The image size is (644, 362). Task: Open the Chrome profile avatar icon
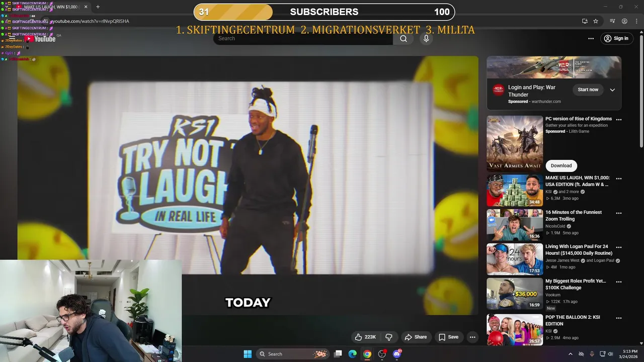624,21
